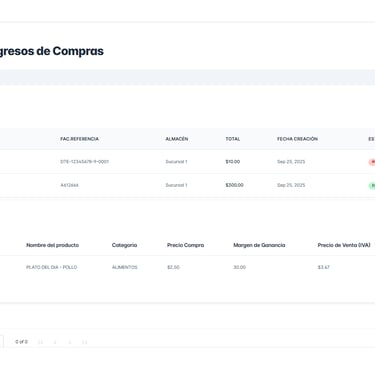This screenshot has height=366, width=375.
Task: Sort by TOTAL column header
Action: coord(233,139)
